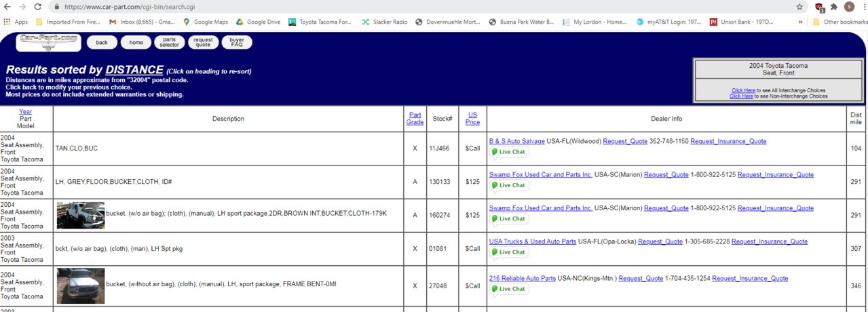868x312 pixels.
Task: Open B & S Auto Salvage dealer link
Action: [517, 141]
